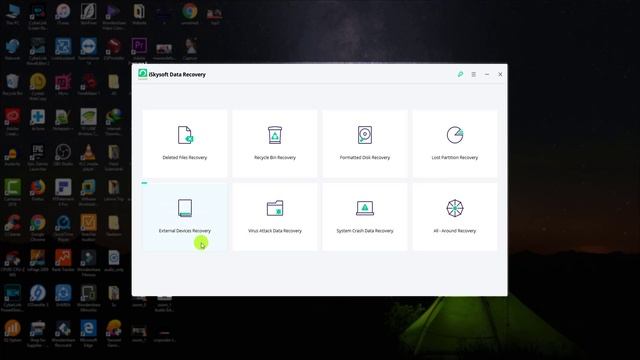The width and height of the screenshot is (640, 360).
Task: Minimize the iSkysoft Data Recovery window
Action: pyautogui.click(x=487, y=74)
